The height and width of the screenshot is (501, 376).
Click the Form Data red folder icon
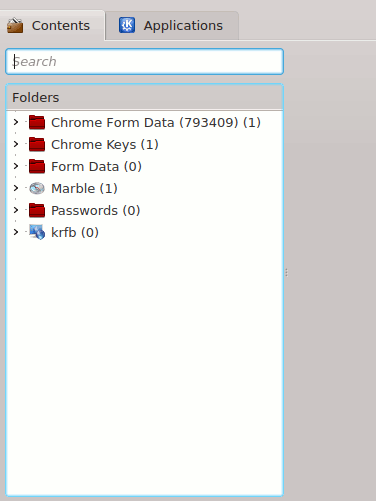click(x=37, y=166)
